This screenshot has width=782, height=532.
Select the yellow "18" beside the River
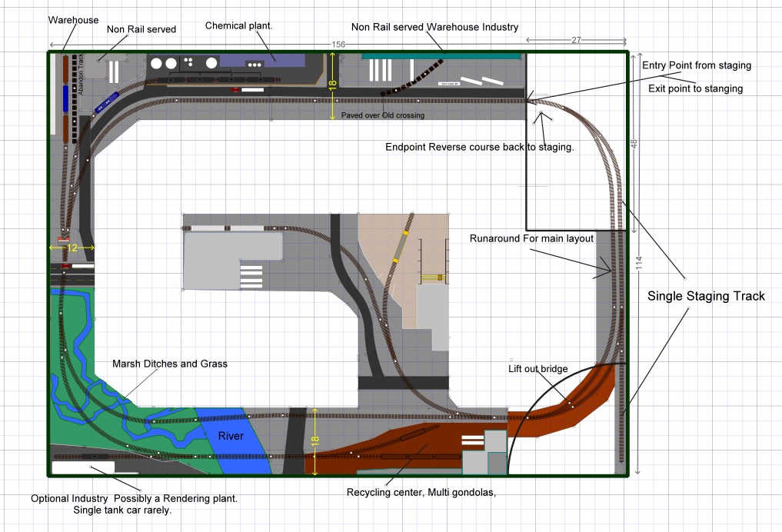(x=315, y=441)
